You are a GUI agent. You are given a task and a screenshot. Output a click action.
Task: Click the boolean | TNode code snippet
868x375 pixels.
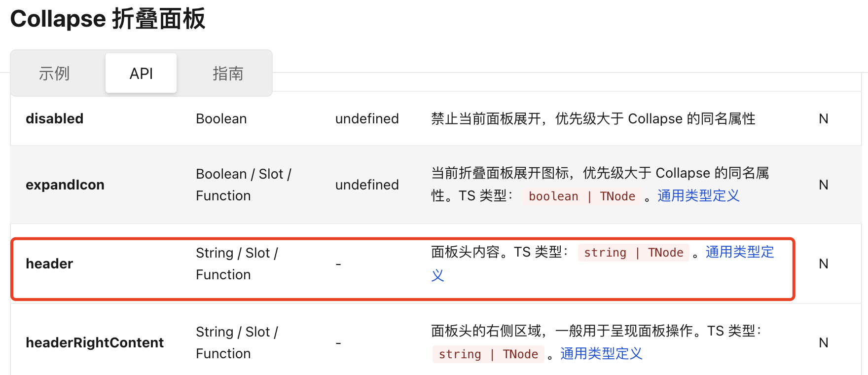[582, 196]
